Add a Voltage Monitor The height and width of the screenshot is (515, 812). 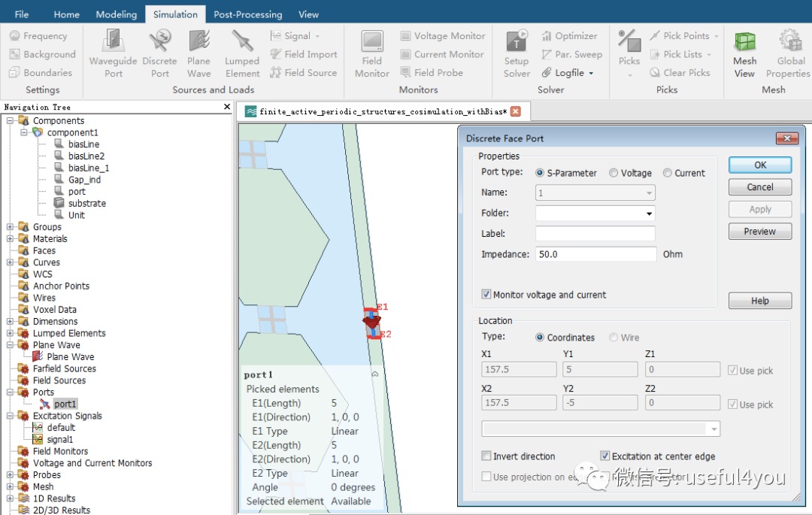[443, 36]
